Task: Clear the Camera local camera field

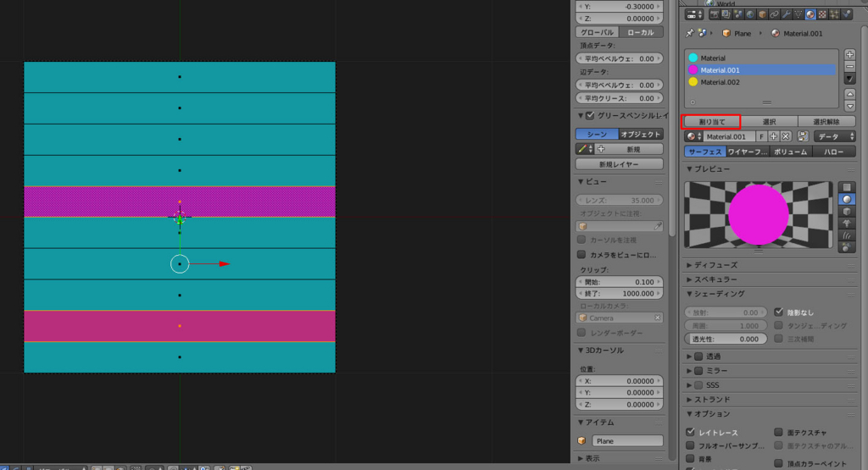Action: click(x=657, y=318)
